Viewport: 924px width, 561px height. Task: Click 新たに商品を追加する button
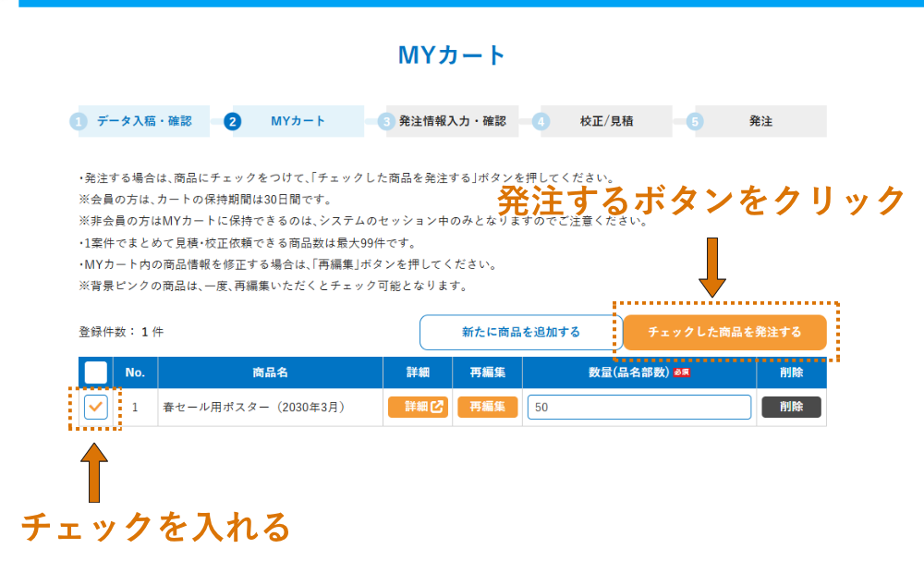click(521, 333)
